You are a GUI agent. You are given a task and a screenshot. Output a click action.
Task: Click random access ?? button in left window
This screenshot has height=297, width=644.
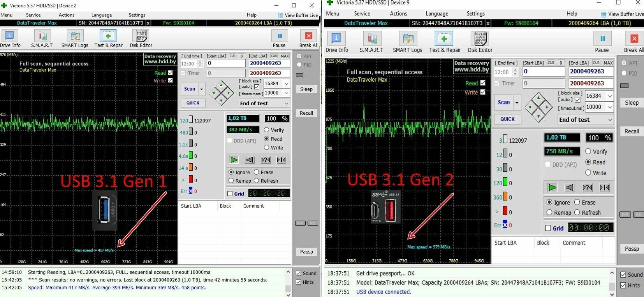[x=266, y=160]
